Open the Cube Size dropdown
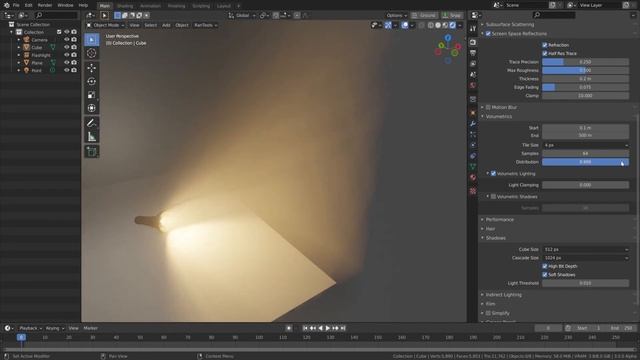 tap(585, 249)
